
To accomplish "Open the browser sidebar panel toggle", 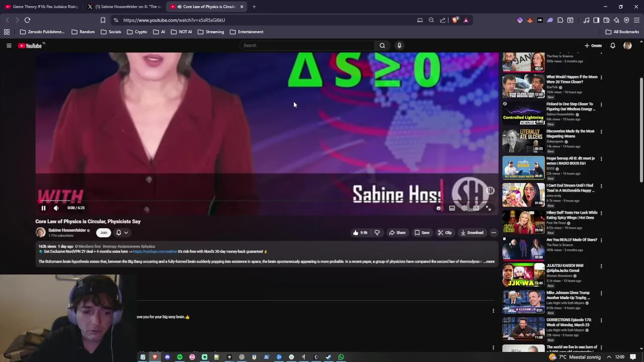I will pyautogui.click(x=596, y=20).
